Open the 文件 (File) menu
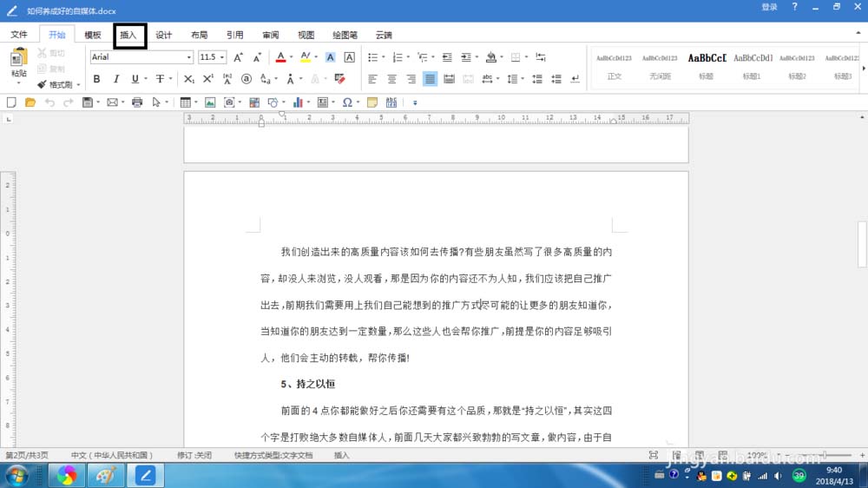Screen dimensions: 868x488 19,36
